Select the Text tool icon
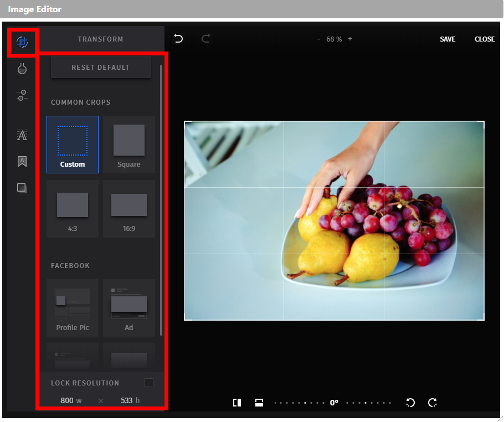Screen dimensions: 504x422 point(22,135)
